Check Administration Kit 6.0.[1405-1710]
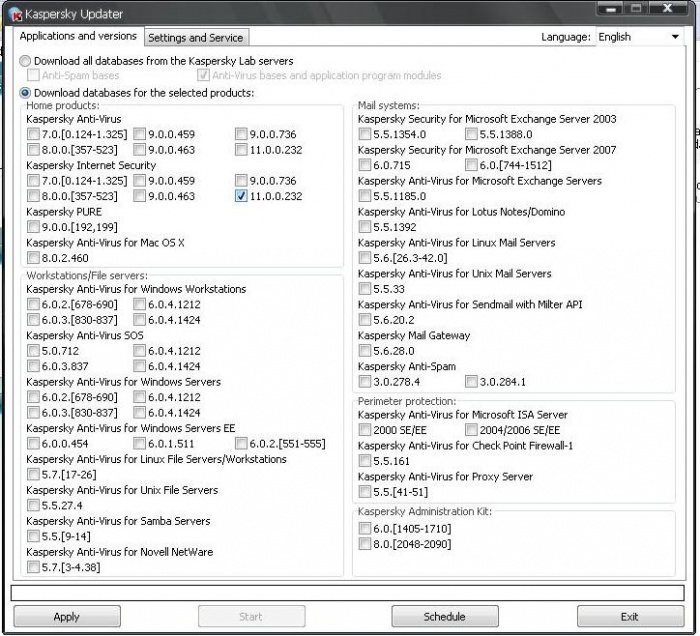This screenshot has height=636, width=700. coord(365,528)
